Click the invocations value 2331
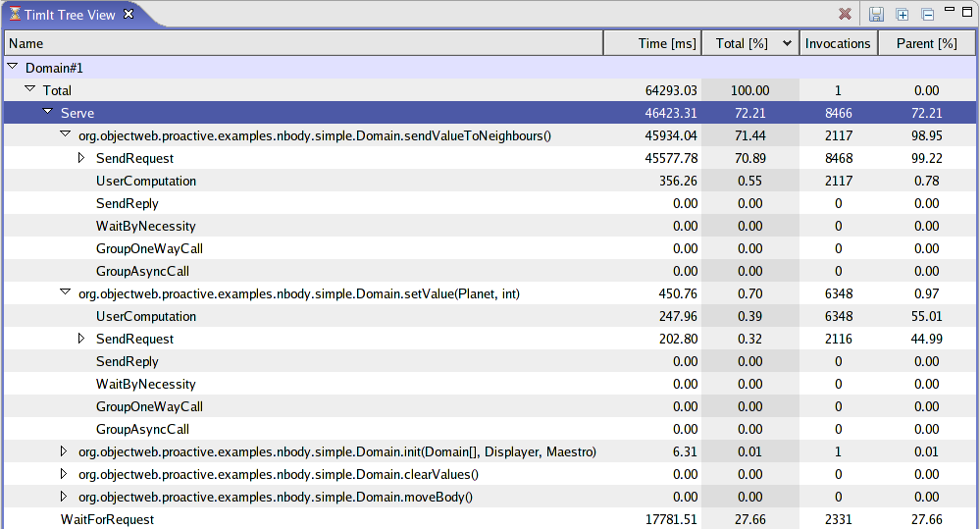 pos(838,519)
